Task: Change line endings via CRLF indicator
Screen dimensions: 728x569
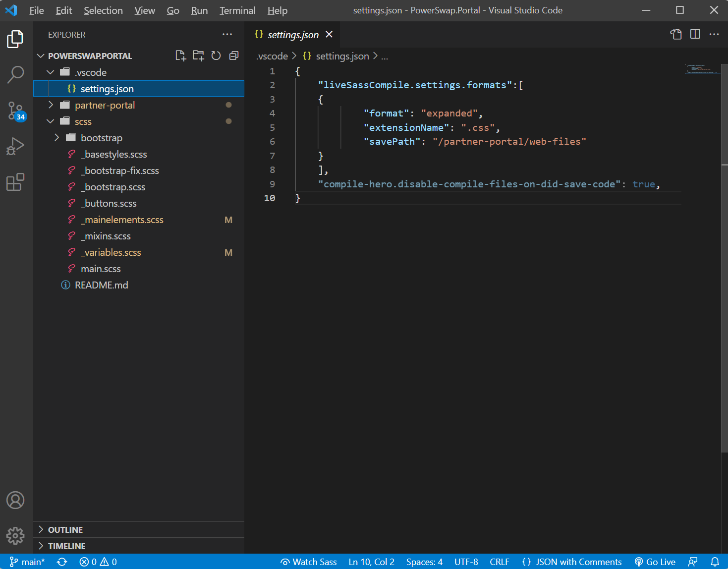Action: (x=500, y=562)
